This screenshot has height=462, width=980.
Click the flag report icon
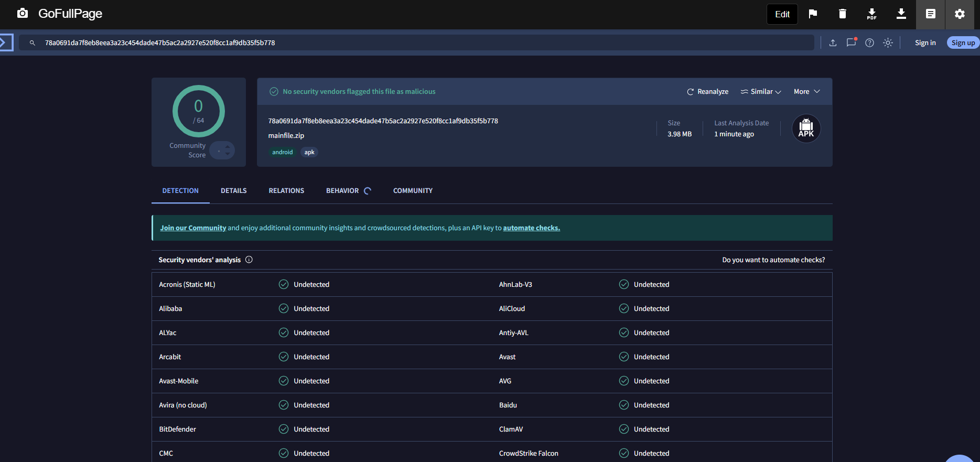(x=813, y=14)
